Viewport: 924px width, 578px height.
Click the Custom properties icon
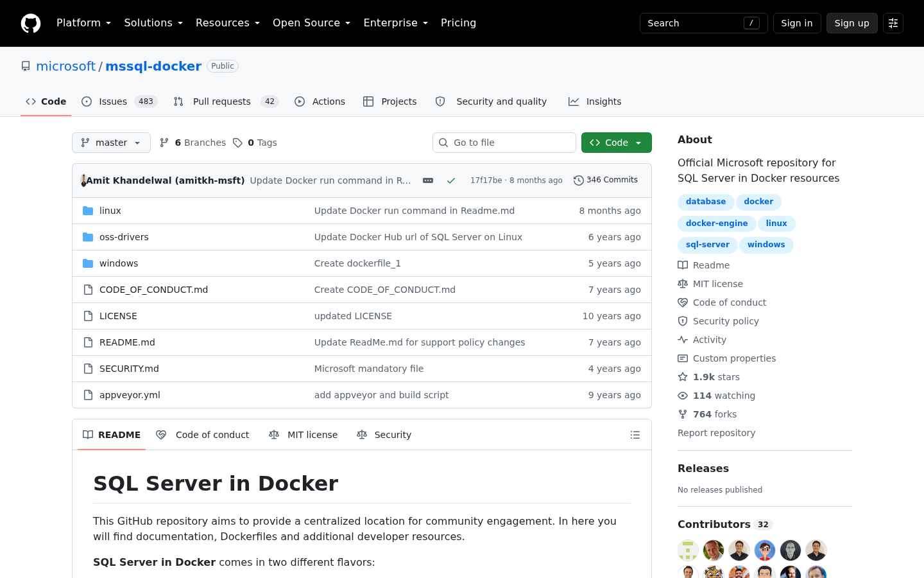click(683, 358)
